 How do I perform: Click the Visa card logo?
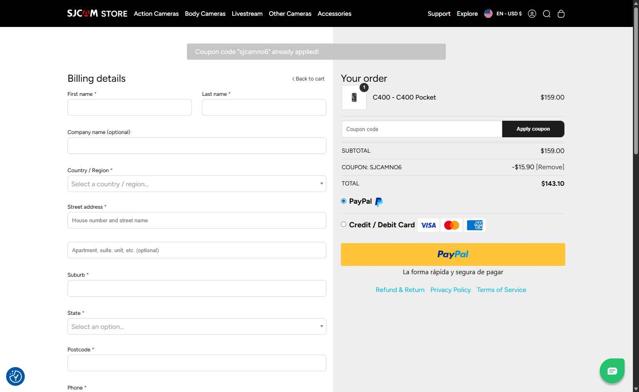tap(428, 225)
